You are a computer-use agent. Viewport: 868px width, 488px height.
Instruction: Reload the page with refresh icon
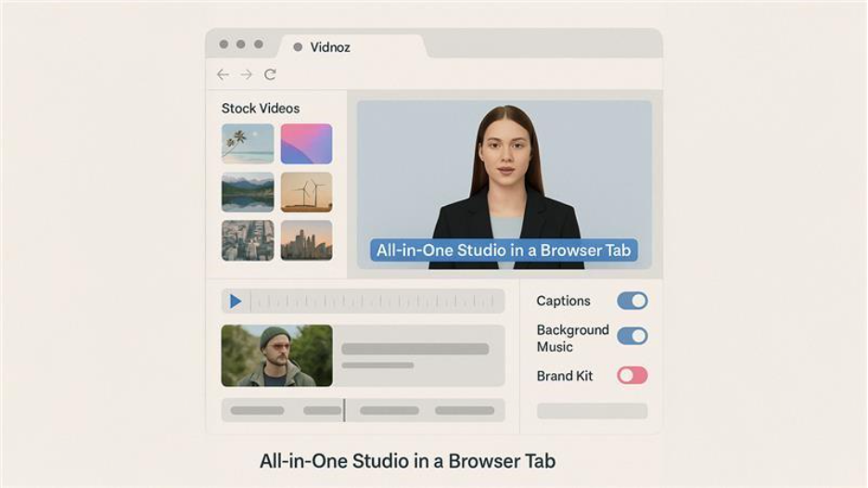(x=270, y=74)
